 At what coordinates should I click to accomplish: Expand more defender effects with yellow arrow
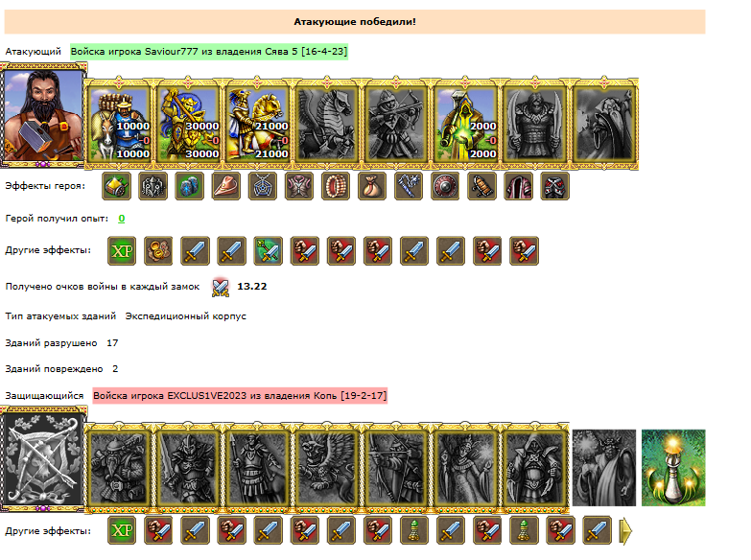point(626,531)
